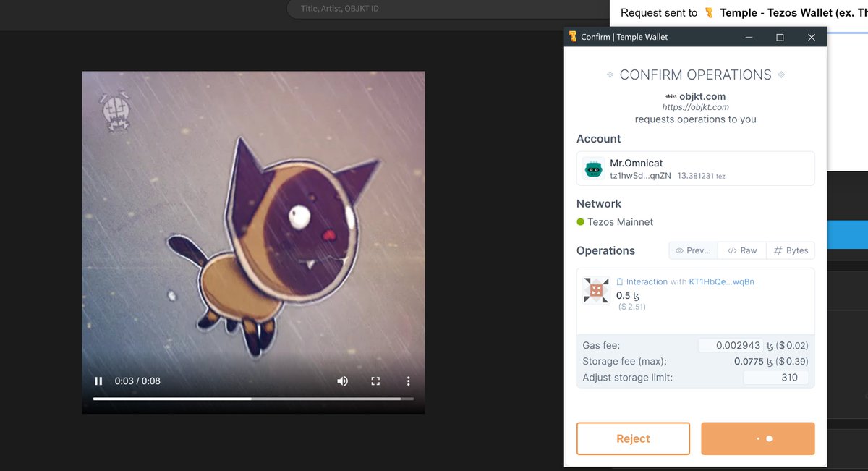This screenshot has height=471, width=868.
Task: Mute the video volume
Action: (x=342, y=381)
